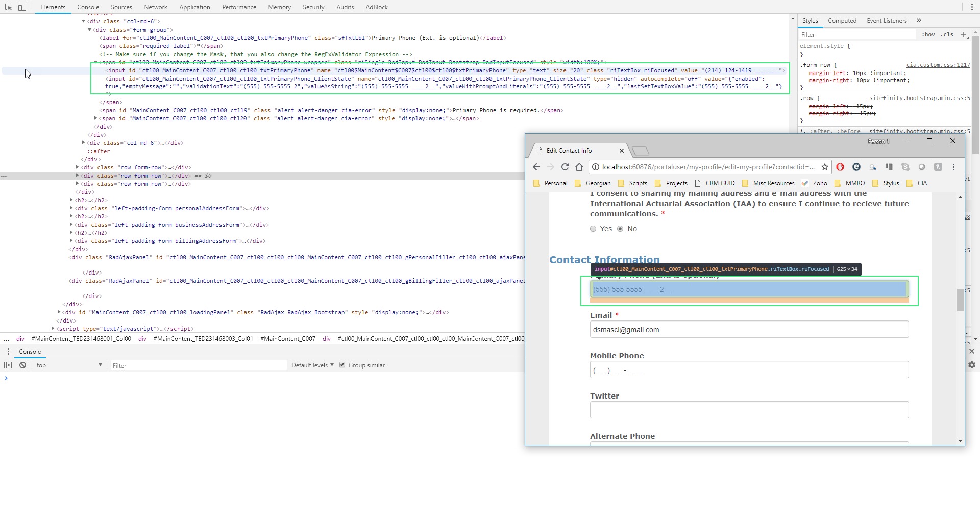The width and height of the screenshot is (980, 519).
Task: Select the No radio button
Action: pyautogui.click(x=620, y=229)
